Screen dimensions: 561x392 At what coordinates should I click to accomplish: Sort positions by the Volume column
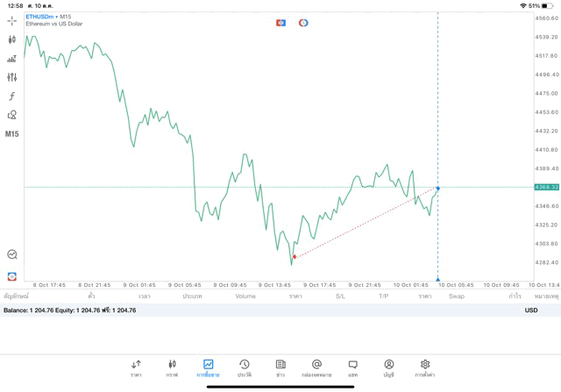pos(245,296)
